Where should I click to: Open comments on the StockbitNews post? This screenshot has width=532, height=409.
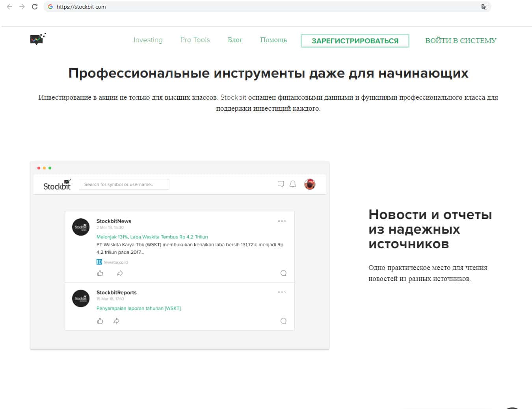(283, 273)
